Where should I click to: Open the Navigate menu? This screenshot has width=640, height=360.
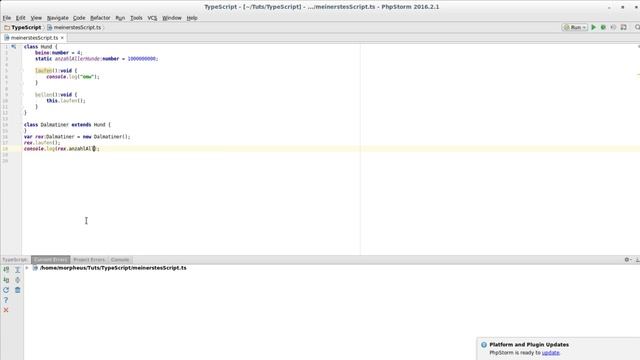pos(58,18)
